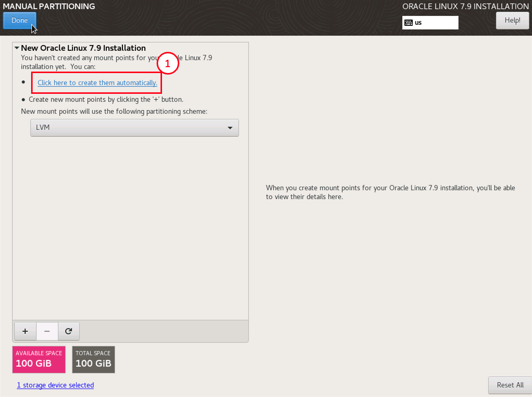Image resolution: width=532 pixels, height=397 pixels.
Task: Click the ORACLE LINUX 7.9 INSTALLATION title
Action: (x=465, y=6)
